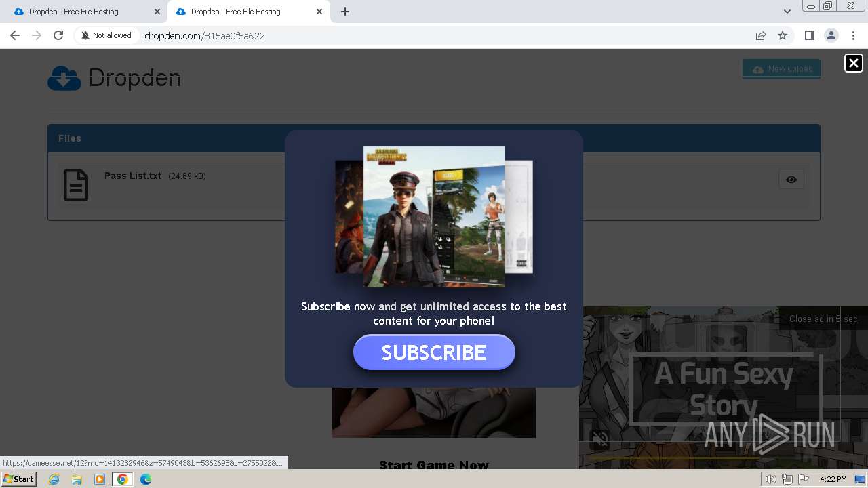
Task: Unmute the video ad
Action: pos(600,440)
